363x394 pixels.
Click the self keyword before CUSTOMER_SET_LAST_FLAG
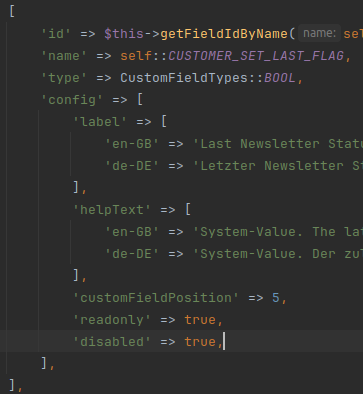(x=136, y=56)
